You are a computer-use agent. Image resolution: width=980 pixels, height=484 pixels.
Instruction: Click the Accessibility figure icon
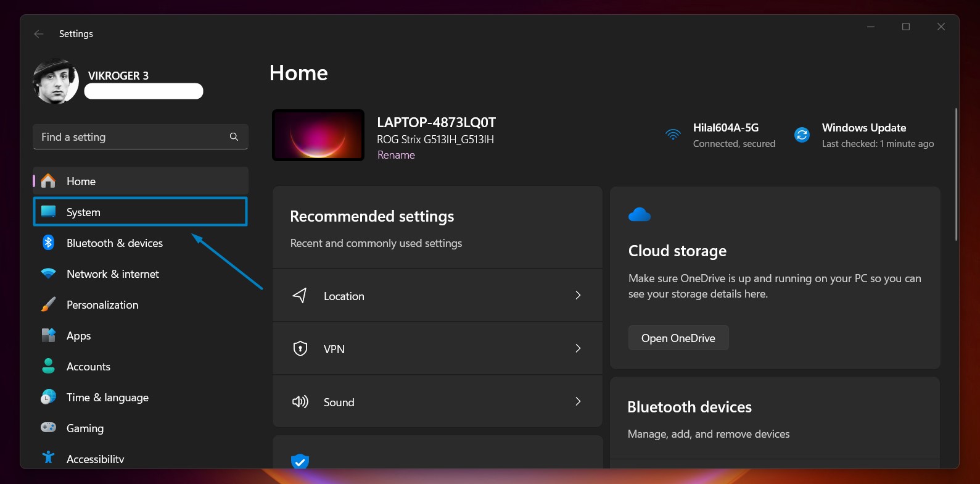pyautogui.click(x=48, y=457)
